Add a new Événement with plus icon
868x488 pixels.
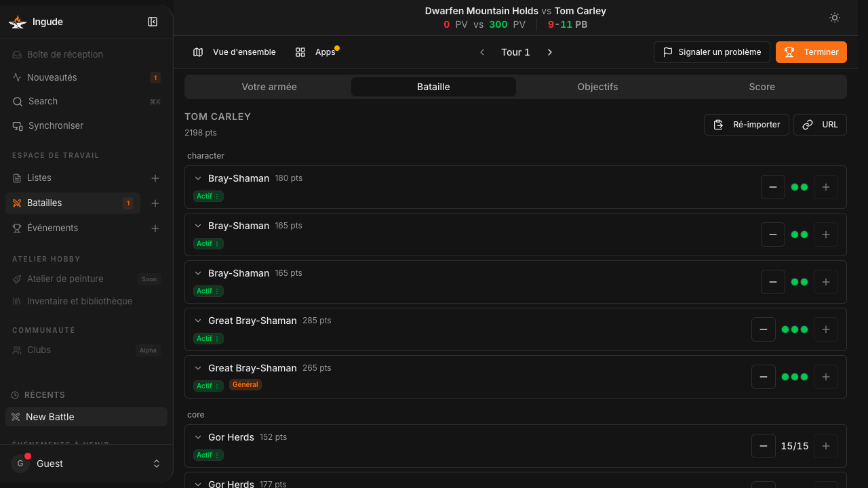(x=155, y=228)
